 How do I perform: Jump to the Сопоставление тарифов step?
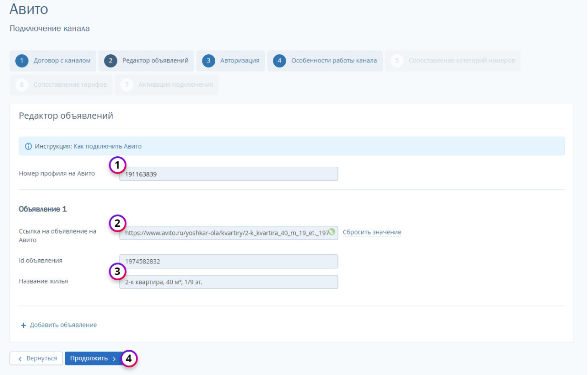tap(61, 85)
